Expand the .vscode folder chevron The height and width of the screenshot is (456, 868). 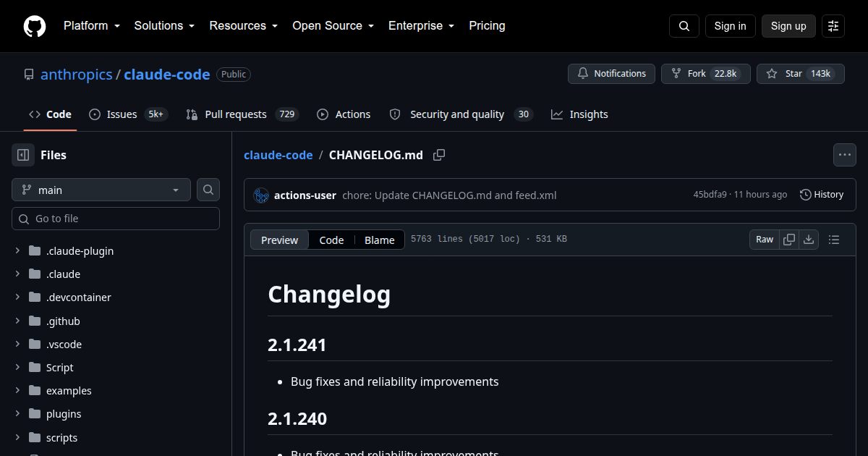pyautogui.click(x=17, y=345)
